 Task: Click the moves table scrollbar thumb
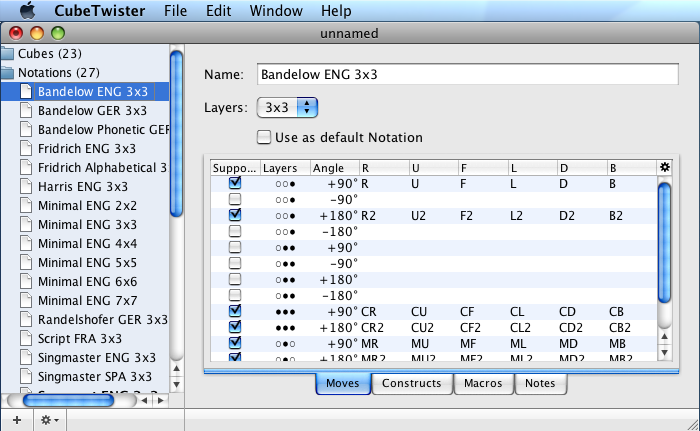pos(665,243)
